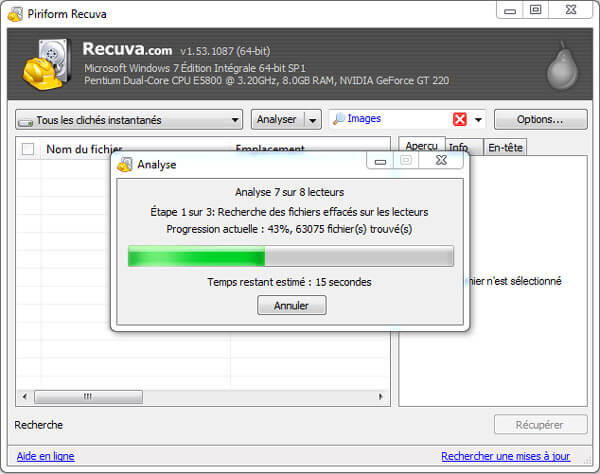Expand the Analyser button arrow menu

[313, 120]
